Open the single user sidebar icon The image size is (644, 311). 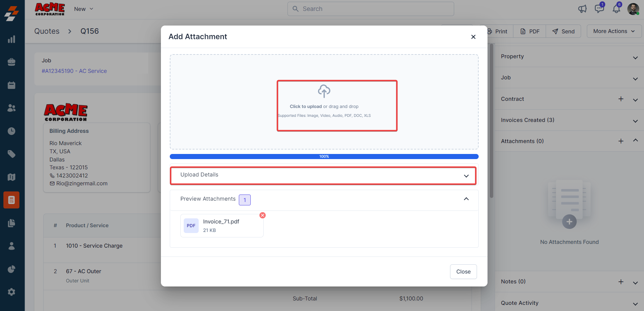12,246
